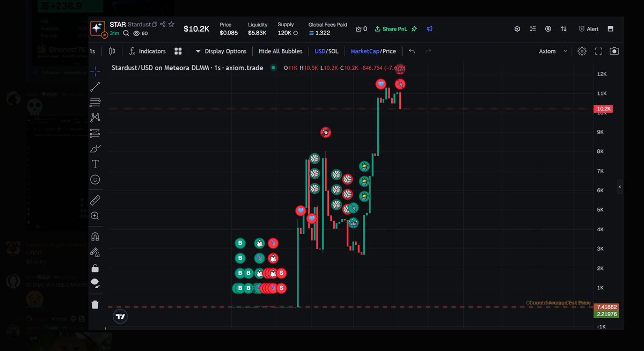Switch chart currency to SOL
This screenshot has height=351, width=644.
[333, 51]
